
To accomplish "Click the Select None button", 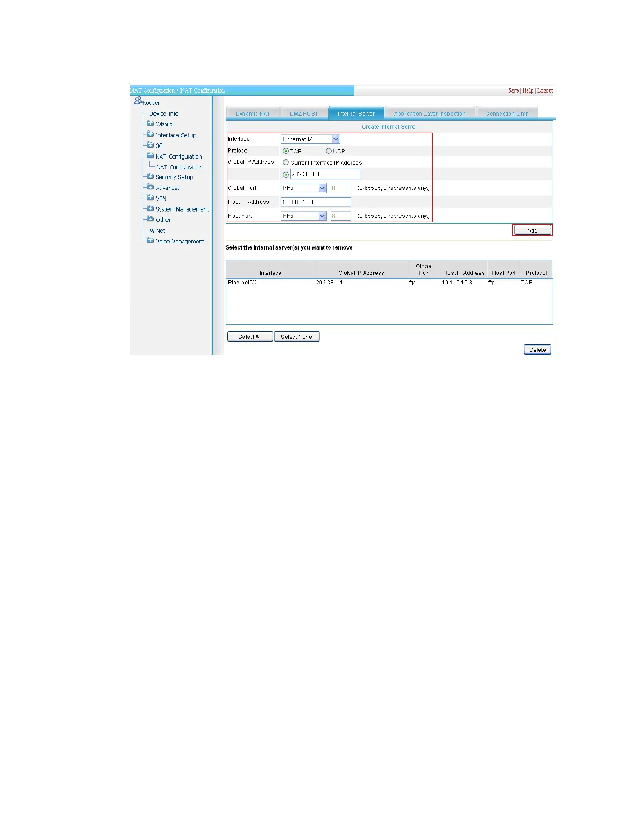I will pyautogui.click(x=296, y=337).
